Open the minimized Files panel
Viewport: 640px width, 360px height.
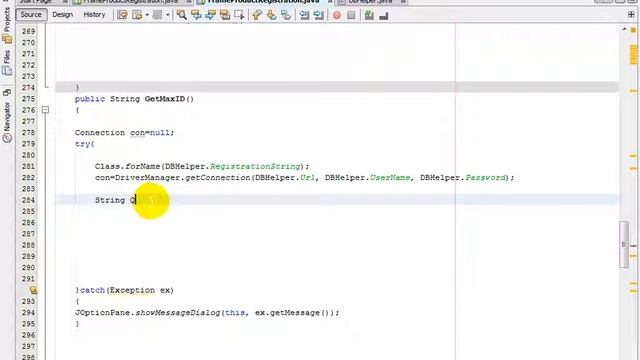[x=7, y=62]
